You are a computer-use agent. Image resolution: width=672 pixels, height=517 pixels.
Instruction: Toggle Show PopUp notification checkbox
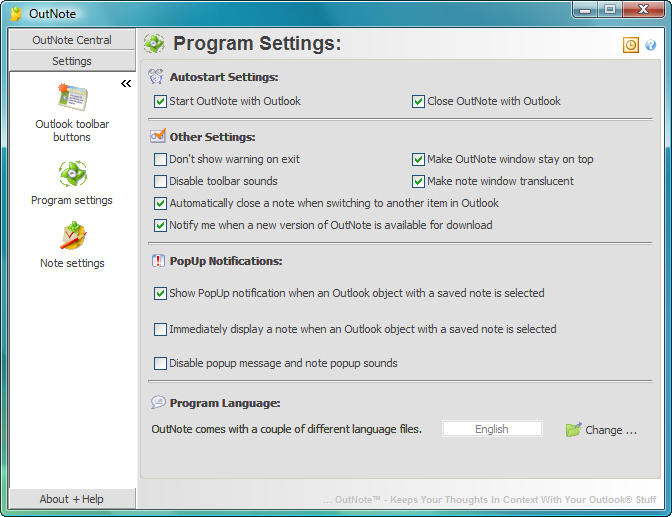[x=160, y=294]
